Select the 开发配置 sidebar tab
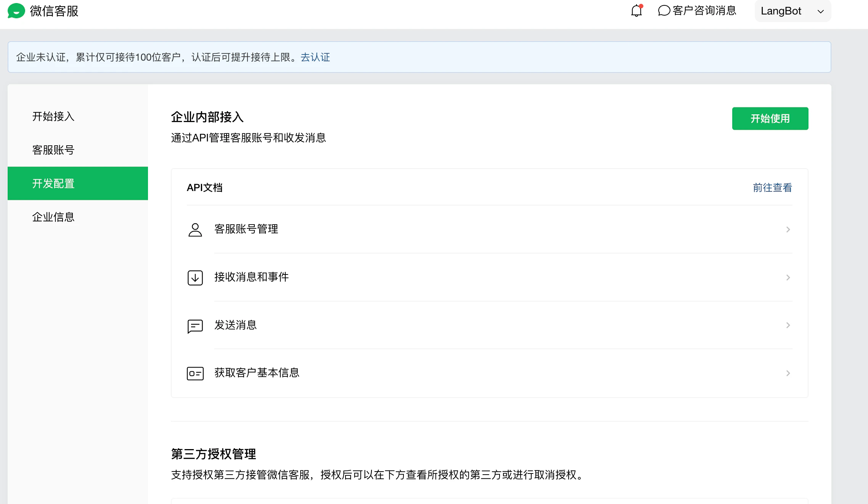This screenshot has height=504, width=868. point(53,184)
